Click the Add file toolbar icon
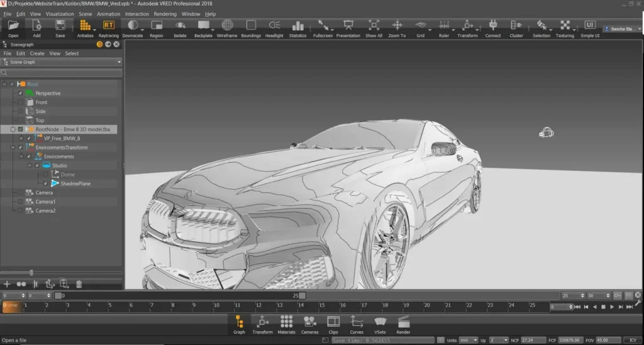Viewport: 644px width, 345px height. click(36, 26)
